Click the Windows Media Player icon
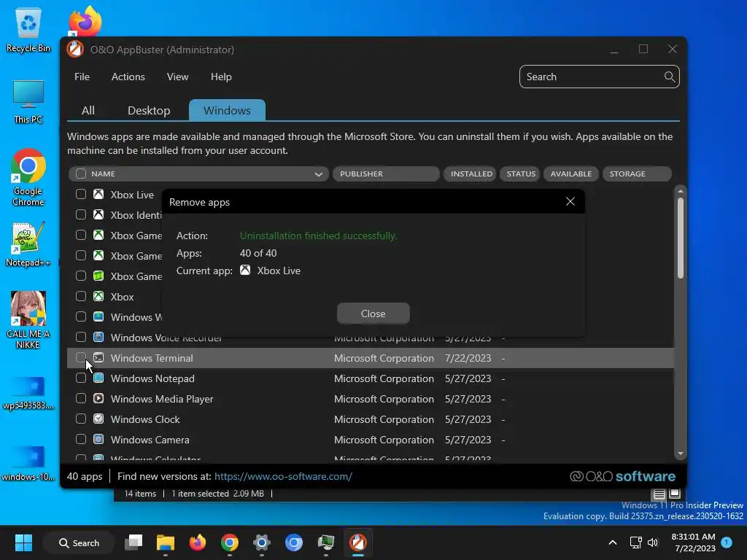Image resolution: width=747 pixels, height=560 pixels. 98,399
